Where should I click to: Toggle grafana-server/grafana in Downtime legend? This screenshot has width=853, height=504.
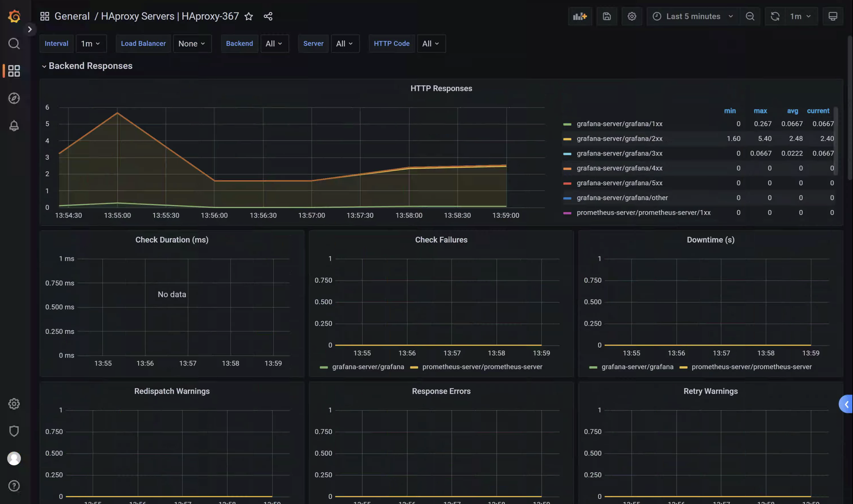click(637, 367)
